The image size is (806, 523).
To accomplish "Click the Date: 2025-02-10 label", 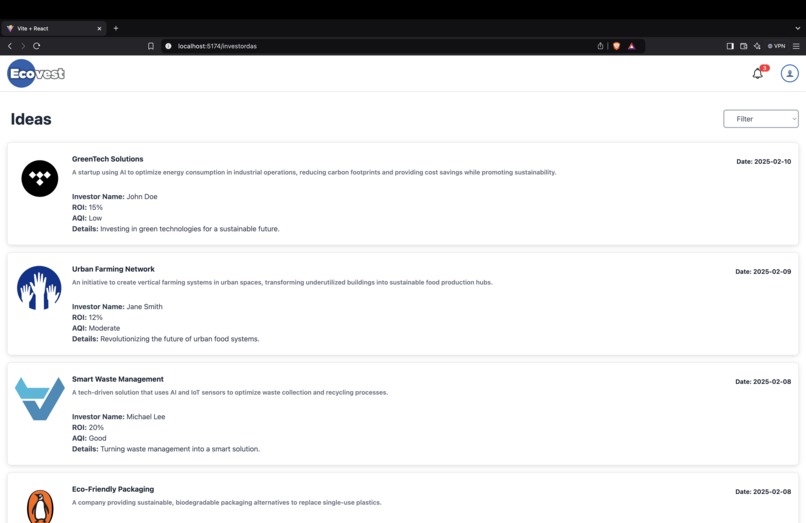I will tap(763, 161).
